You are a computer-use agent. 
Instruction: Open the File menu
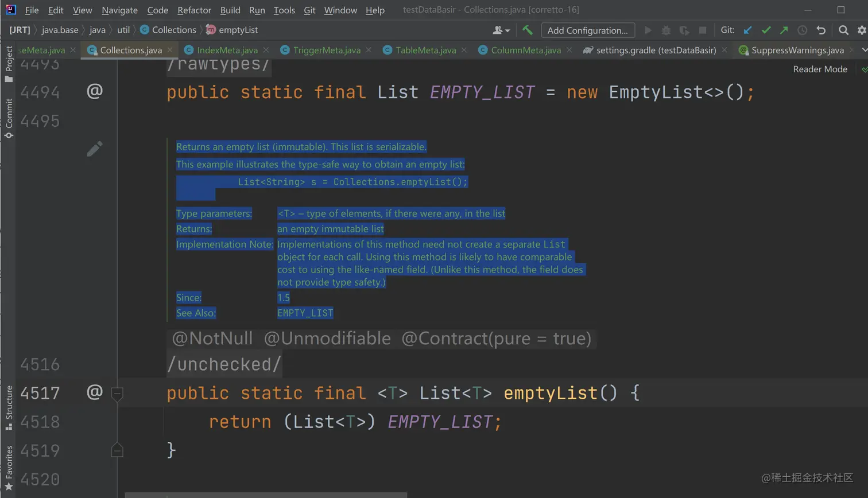[32, 10]
